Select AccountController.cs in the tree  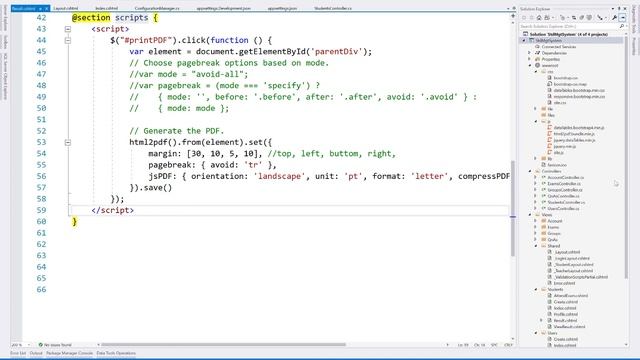565,178
